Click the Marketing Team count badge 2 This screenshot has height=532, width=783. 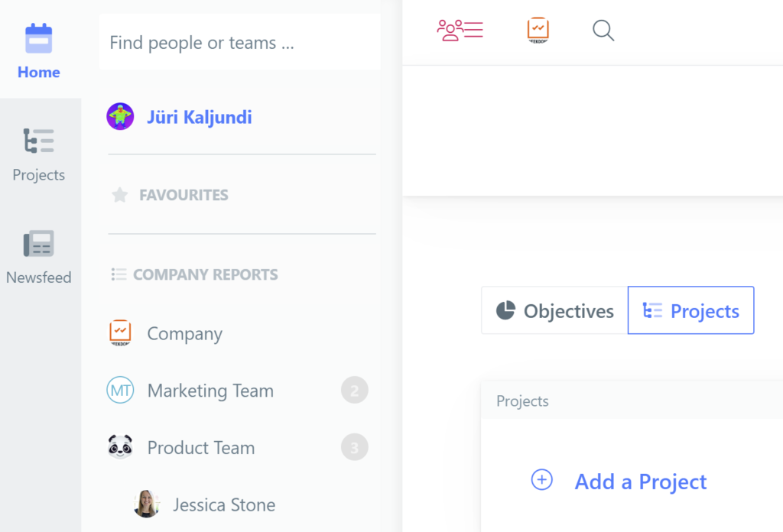pyautogui.click(x=355, y=390)
